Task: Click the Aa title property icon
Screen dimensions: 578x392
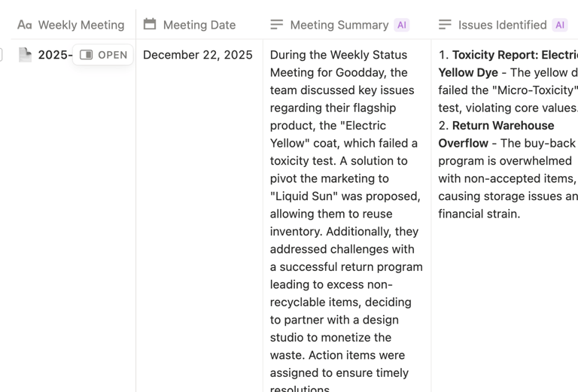Action: click(x=24, y=25)
